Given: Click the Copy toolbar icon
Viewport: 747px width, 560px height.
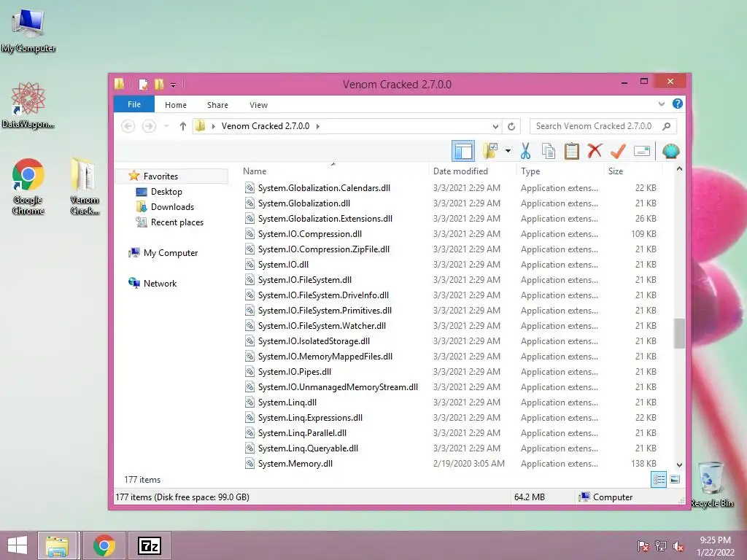Looking at the screenshot, I should point(549,151).
